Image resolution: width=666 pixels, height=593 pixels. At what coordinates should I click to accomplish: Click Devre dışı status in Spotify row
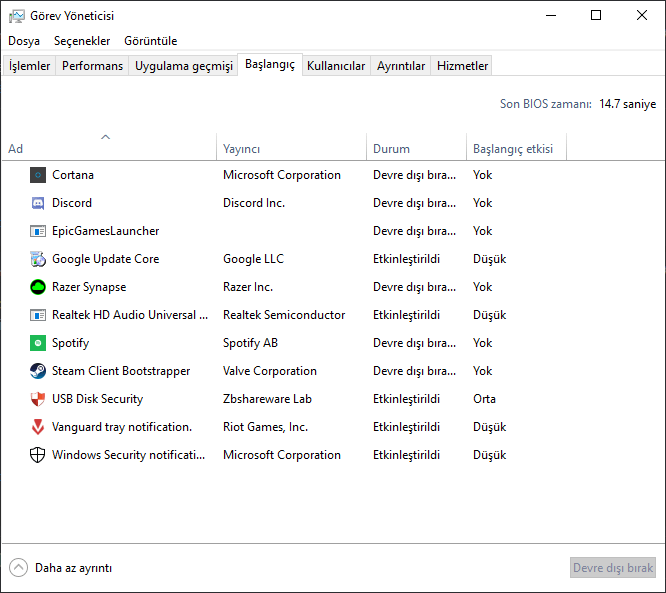[415, 343]
